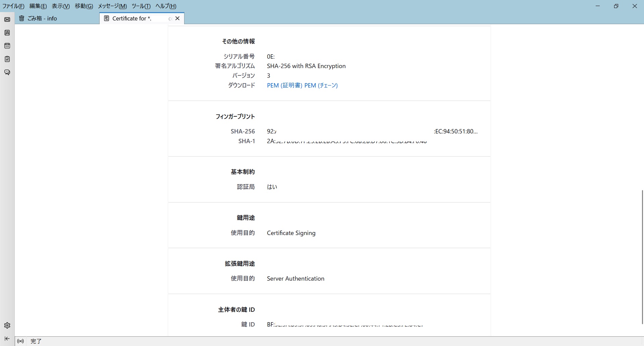Screen dimensions: 644x346
Task: Open the Address Book sidebar icon
Action: click(7, 33)
